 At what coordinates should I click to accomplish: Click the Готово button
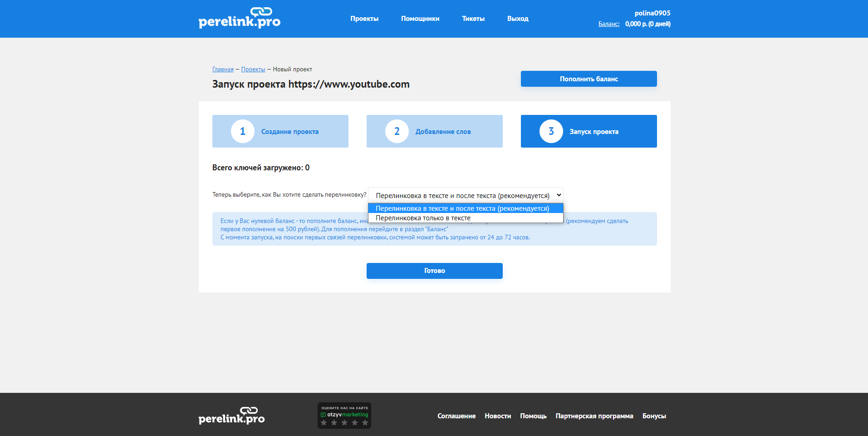click(435, 271)
